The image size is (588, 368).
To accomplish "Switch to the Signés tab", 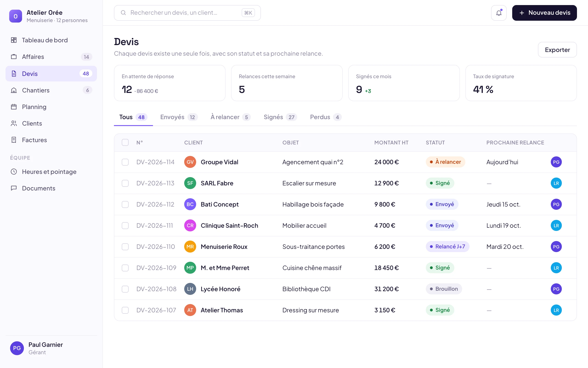I will (x=280, y=117).
